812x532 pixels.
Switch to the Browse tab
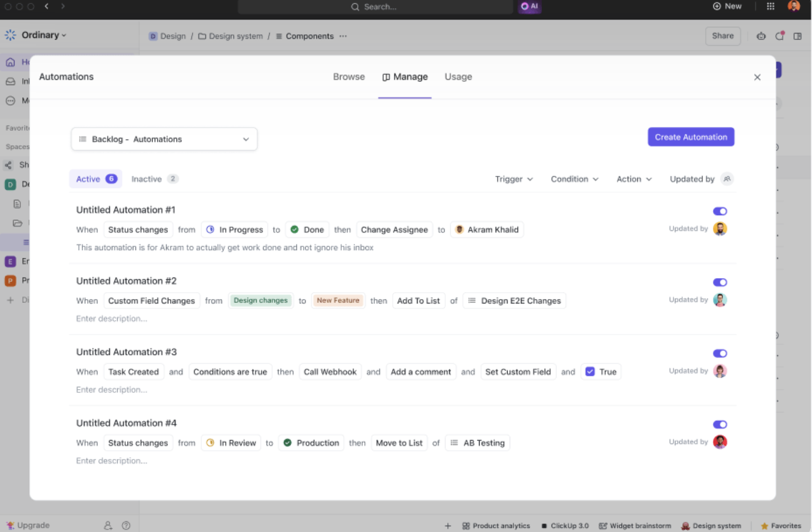coord(349,77)
